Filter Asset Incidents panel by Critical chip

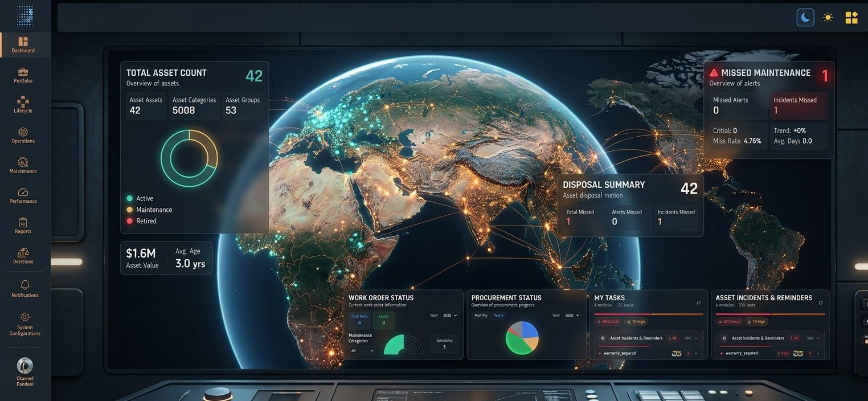point(729,322)
